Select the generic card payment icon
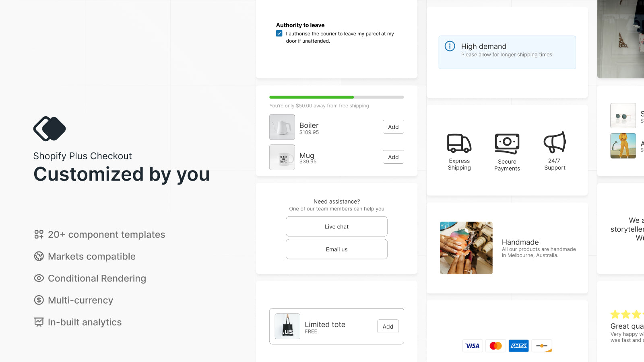The width and height of the screenshot is (644, 362). 542,346
